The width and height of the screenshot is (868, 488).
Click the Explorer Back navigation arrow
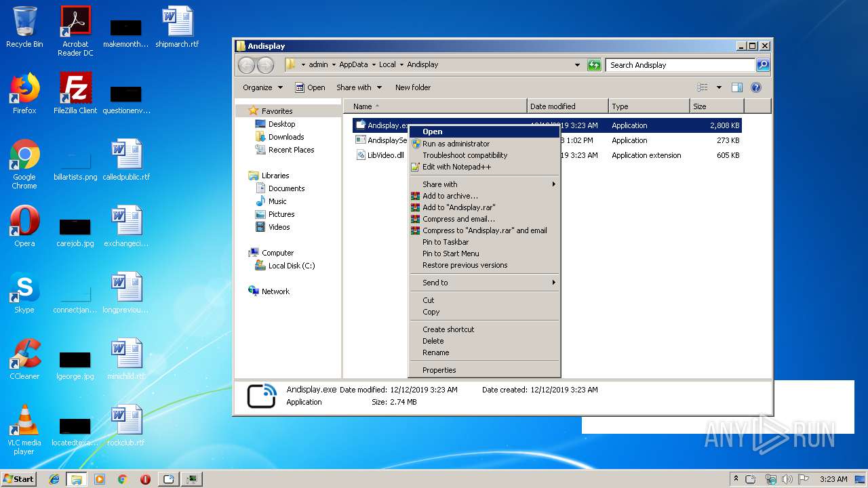(x=247, y=65)
